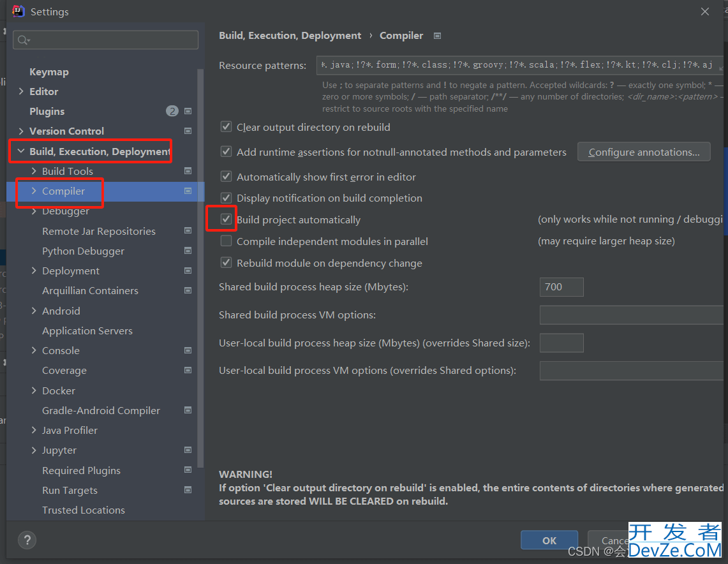Select Python Debugger in the tree
728x564 pixels.
(x=83, y=251)
